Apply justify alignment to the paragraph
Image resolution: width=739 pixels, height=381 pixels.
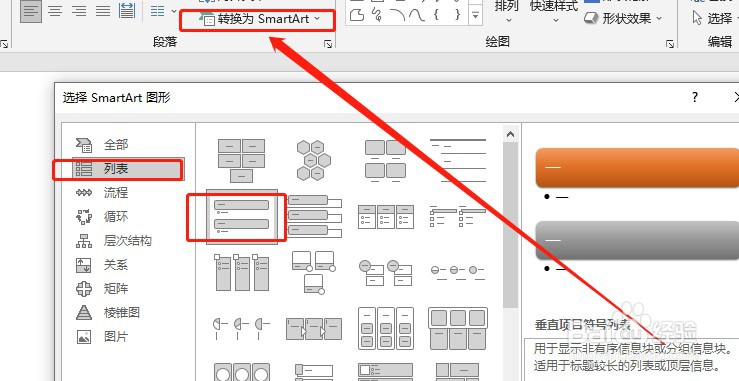[103, 11]
